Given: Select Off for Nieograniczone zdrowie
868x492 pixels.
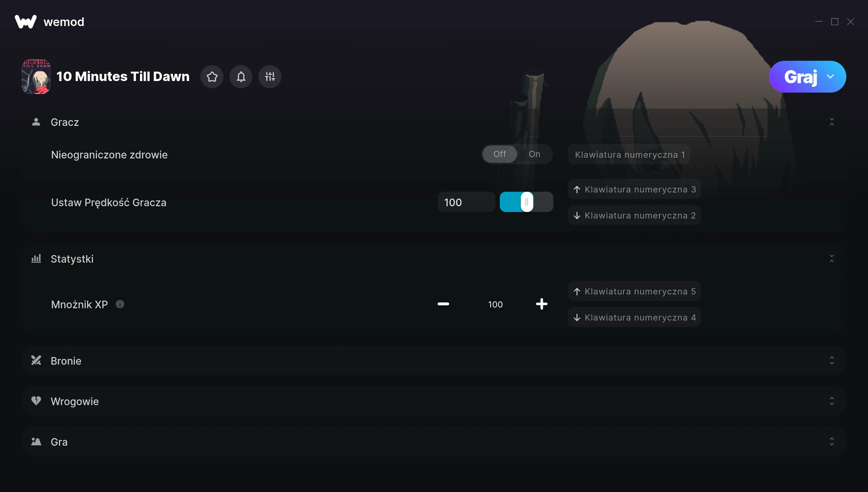Looking at the screenshot, I should coord(500,154).
